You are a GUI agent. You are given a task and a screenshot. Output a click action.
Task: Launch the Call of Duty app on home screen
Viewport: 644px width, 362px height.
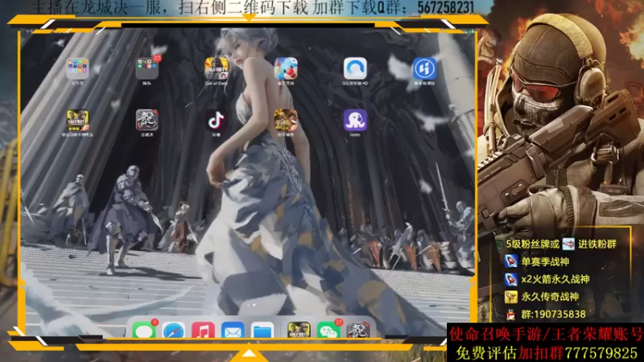[217, 68]
